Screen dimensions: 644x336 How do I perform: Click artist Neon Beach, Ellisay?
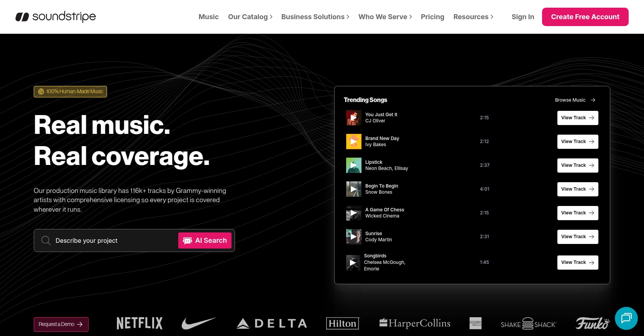(386, 168)
